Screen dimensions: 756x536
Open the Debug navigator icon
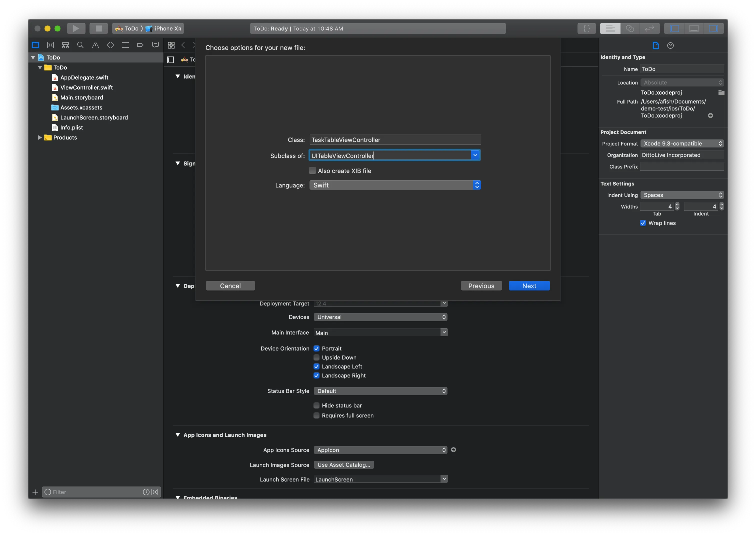[125, 45]
